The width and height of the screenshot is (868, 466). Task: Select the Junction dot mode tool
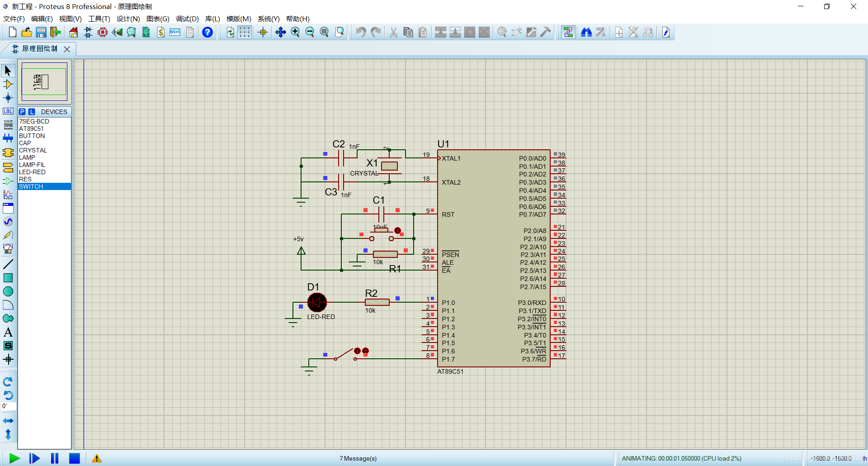point(8,98)
